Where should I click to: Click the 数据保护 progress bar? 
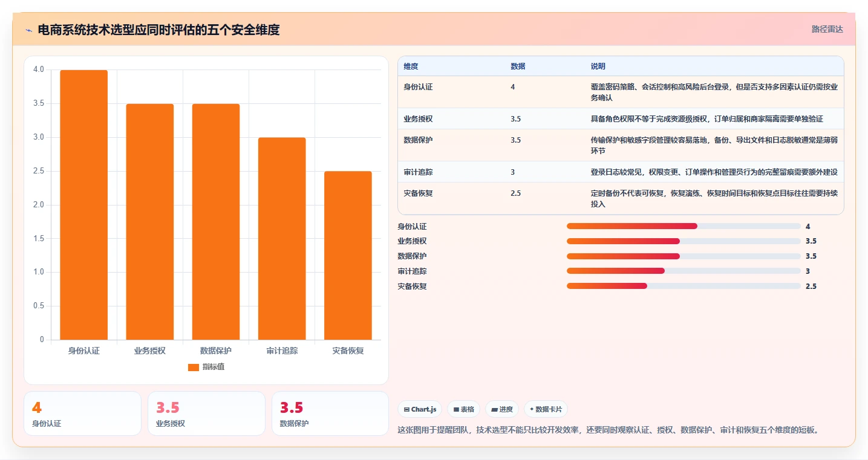684,256
